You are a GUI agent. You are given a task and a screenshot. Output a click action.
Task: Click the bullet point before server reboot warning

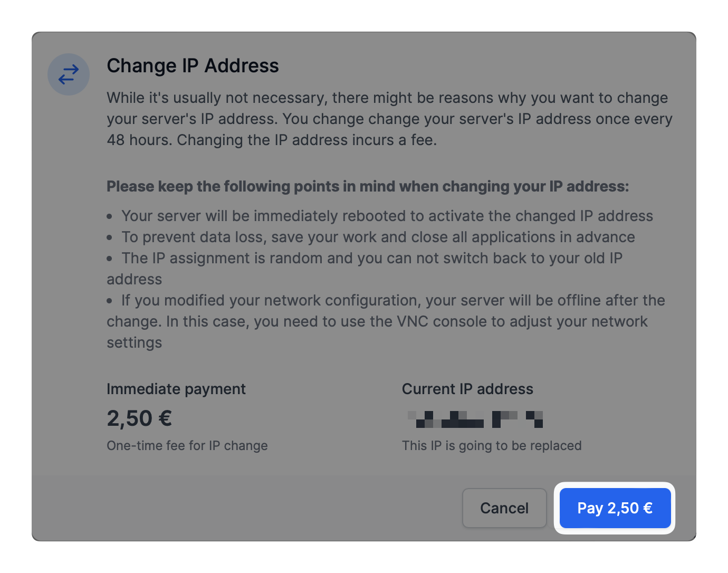tap(110, 216)
